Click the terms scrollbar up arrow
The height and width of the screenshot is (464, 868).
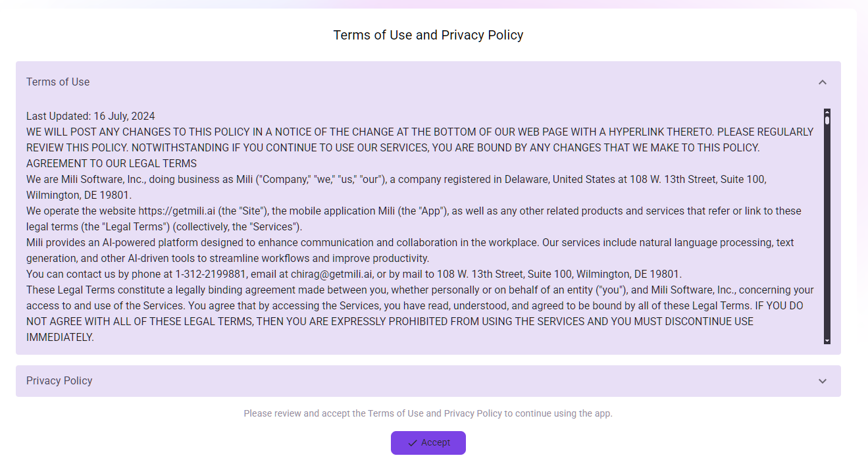(827, 112)
